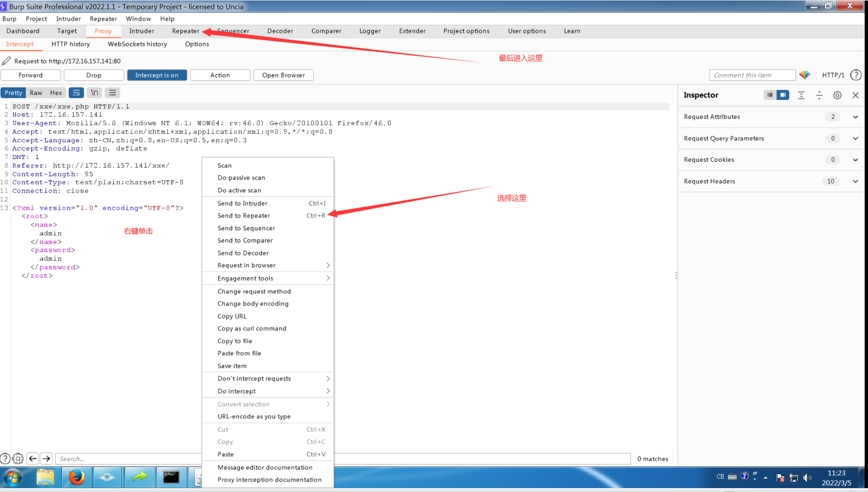Toggle Intercept is on button

click(157, 74)
